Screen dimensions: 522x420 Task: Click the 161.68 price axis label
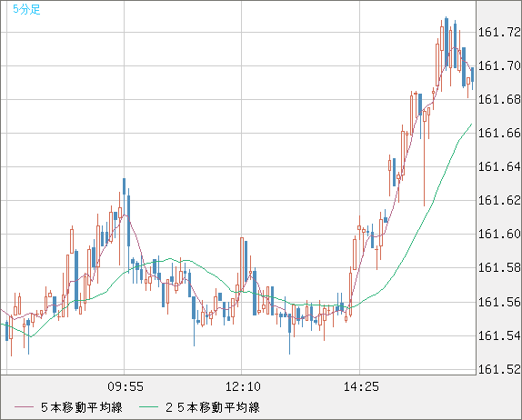pos(499,99)
